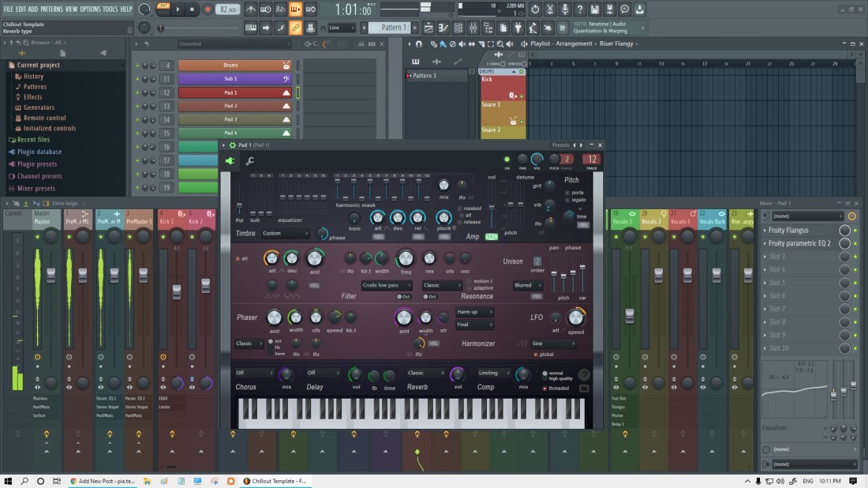The width and height of the screenshot is (868, 488).
Task: Open the Harmor help question mark
Action: click(584, 374)
